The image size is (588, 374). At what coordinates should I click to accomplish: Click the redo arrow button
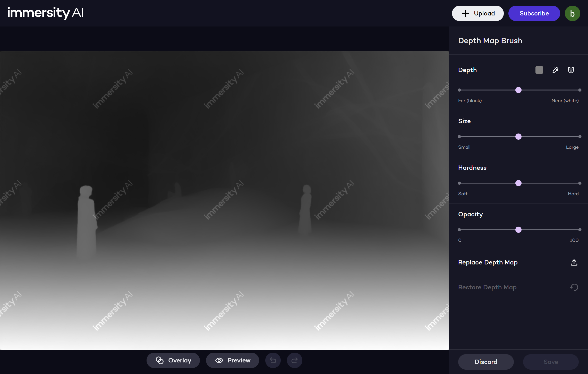294,360
